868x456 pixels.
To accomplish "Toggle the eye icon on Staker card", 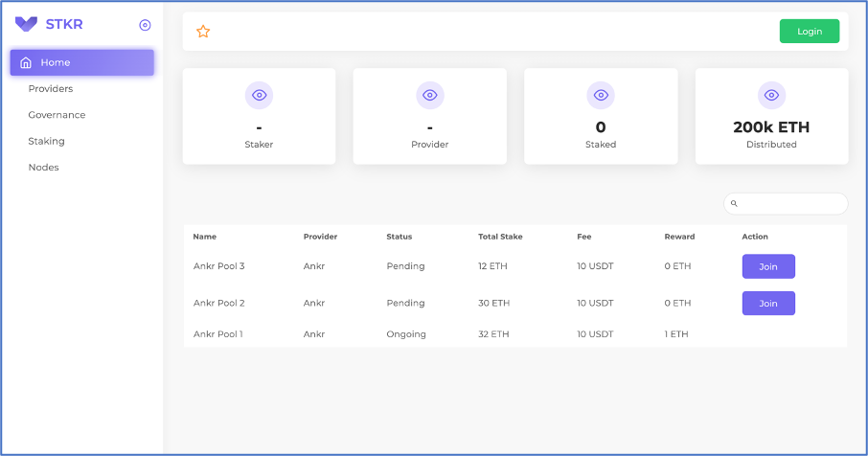I will pyautogui.click(x=259, y=95).
